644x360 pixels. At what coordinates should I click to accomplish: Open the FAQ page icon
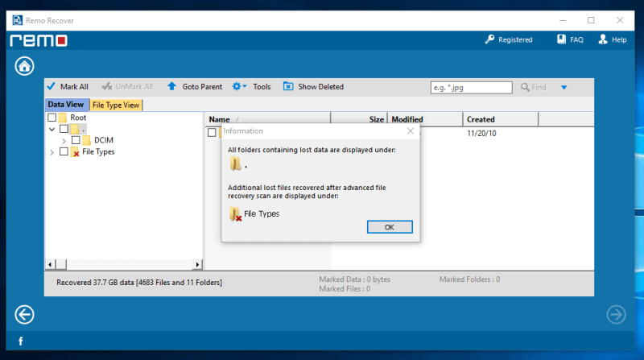point(562,39)
